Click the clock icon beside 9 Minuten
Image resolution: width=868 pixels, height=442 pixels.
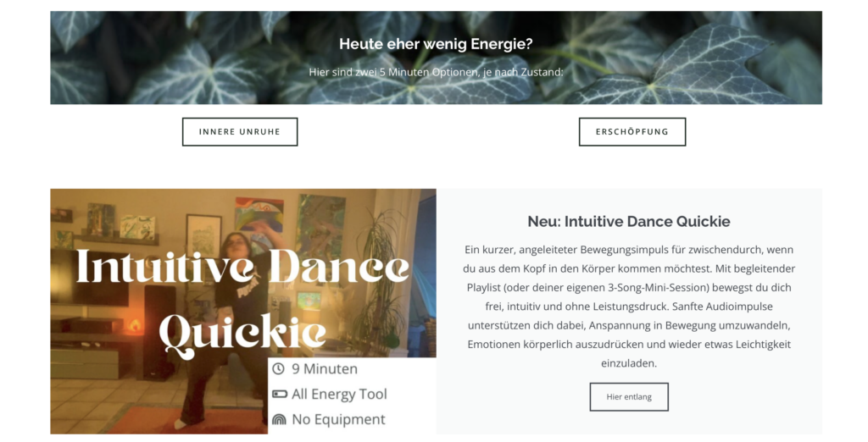tap(278, 368)
